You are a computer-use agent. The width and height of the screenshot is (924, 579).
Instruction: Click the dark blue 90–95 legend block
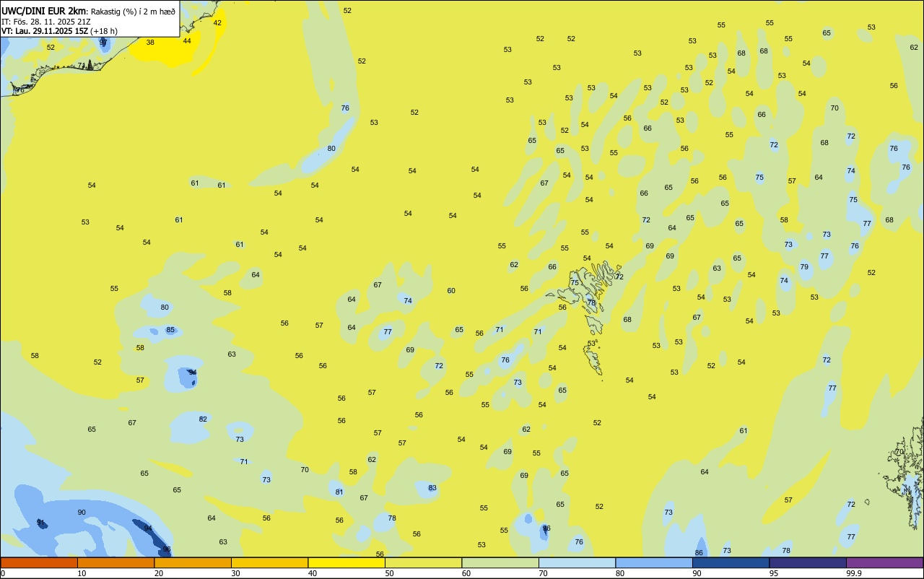point(731,562)
